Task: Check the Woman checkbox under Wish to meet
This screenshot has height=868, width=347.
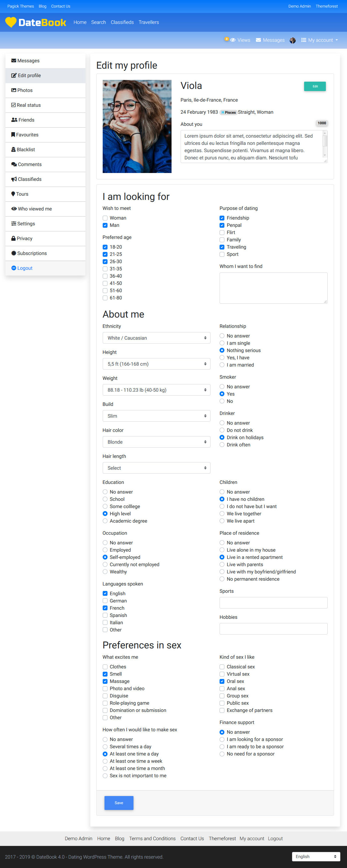Action: pyautogui.click(x=105, y=218)
